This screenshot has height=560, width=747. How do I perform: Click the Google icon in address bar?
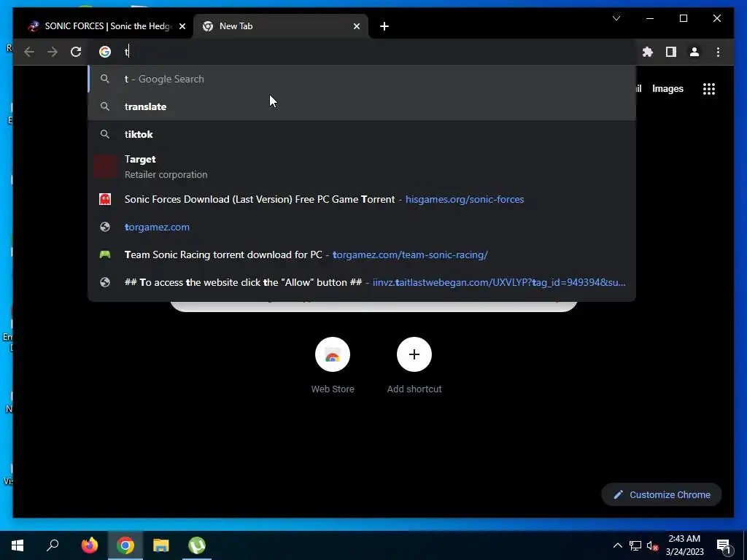coord(105,52)
